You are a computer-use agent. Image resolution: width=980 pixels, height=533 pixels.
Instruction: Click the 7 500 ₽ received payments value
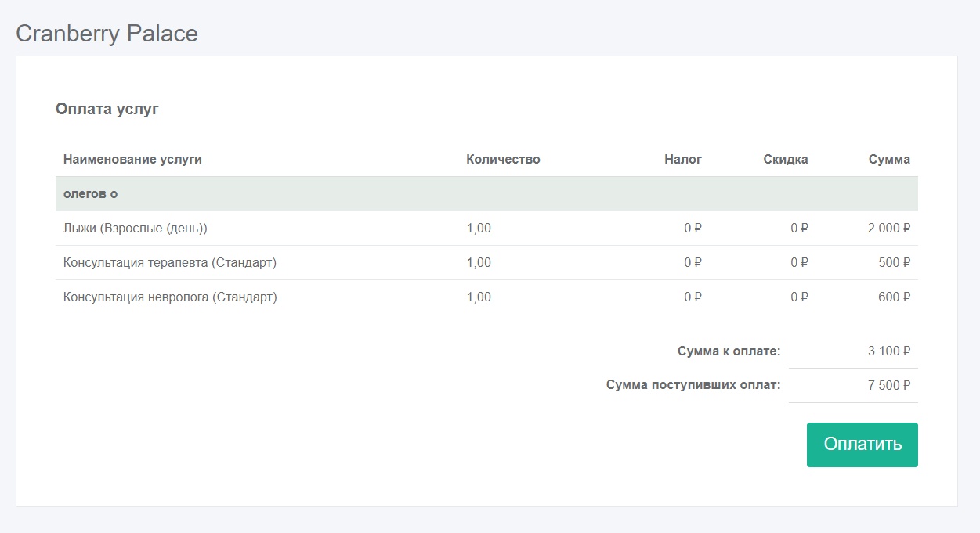(888, 385)
